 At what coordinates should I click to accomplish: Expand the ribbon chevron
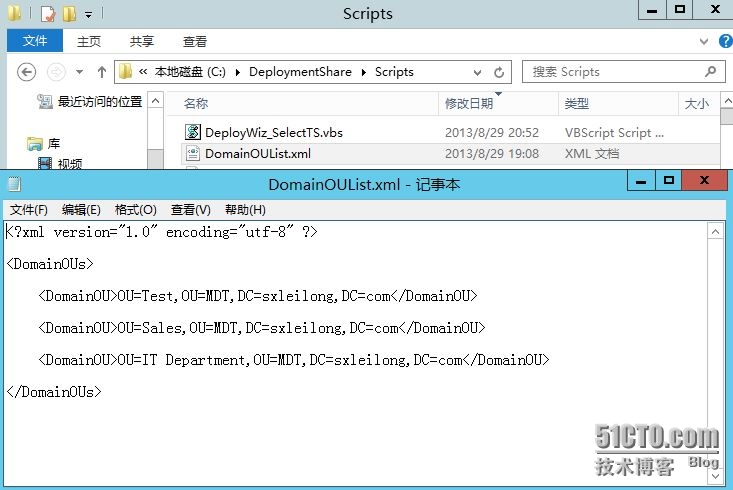704,41
